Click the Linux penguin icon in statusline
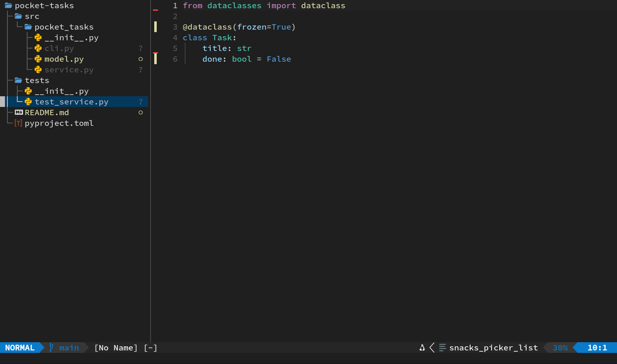617x364 pixels. pyautogui.click(x=422, y=348)
